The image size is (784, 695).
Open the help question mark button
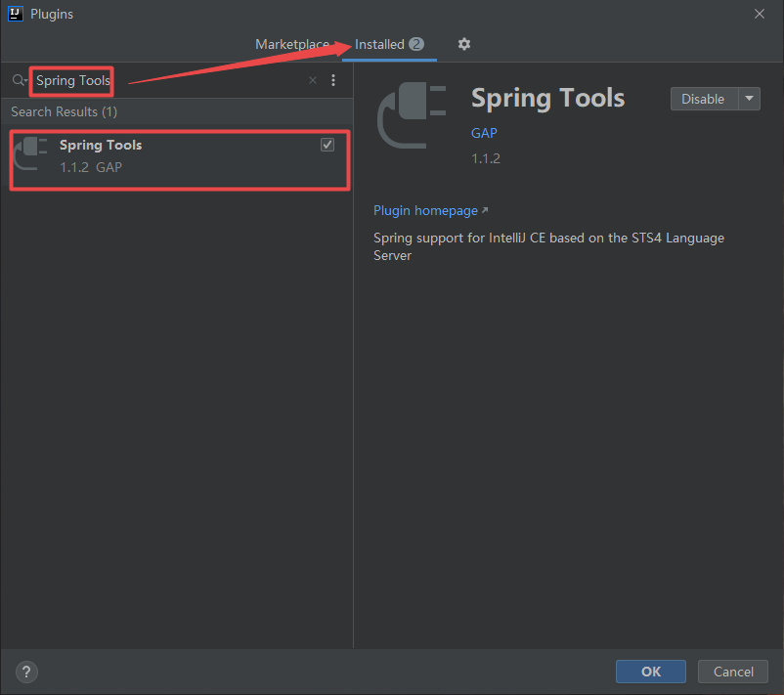pos(26,672)
